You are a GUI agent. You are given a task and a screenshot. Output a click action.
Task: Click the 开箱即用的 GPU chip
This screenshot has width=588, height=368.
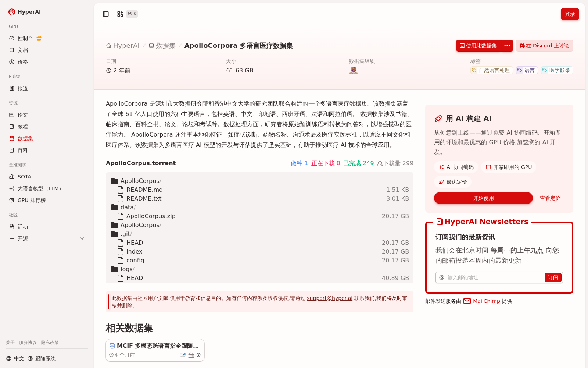(509, 167)
